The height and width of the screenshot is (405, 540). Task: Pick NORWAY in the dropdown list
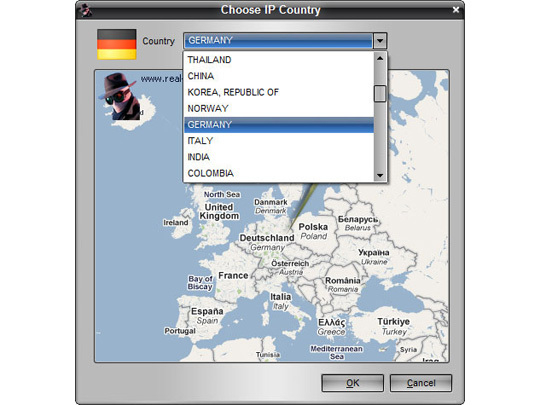pos(279,108)
